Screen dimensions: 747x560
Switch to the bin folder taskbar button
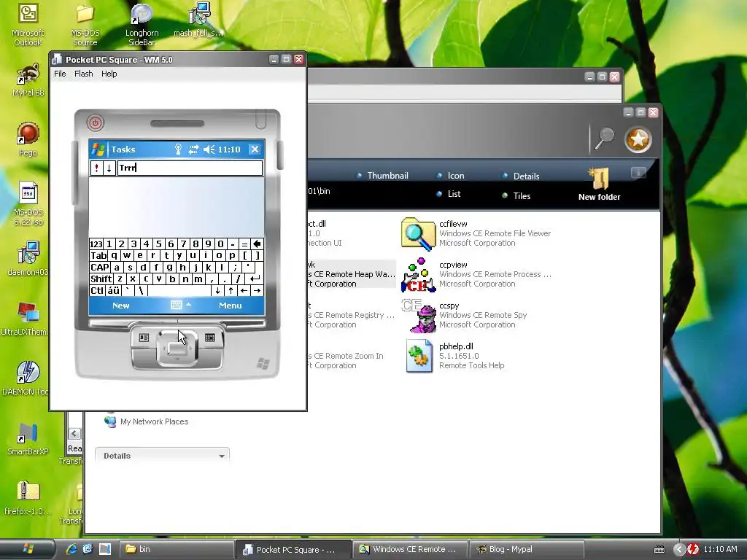tap(175, 549)
